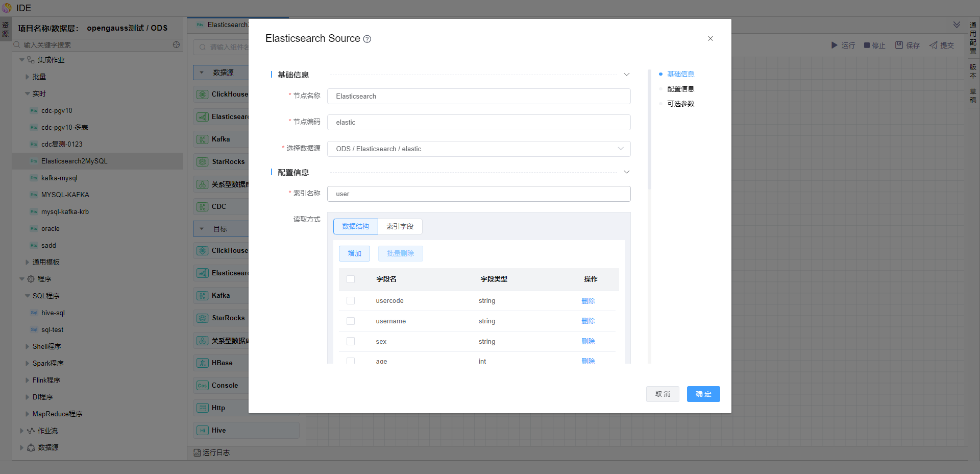The image size is (980, 474).
Task: Check the usercode field row checkbox
Action: click(x=351, y=301)
